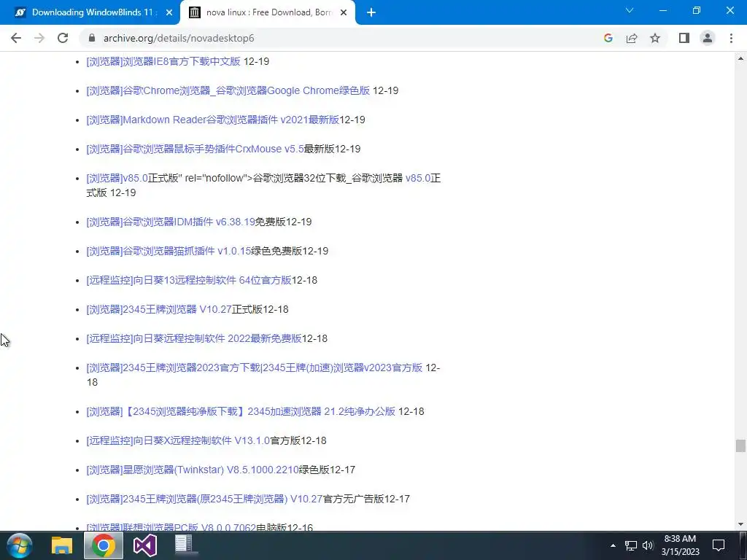Open 2345加速浏览器 21.2纯净办公版 link
This screenshot has height=560, width=747.
click(x=241, y=411)
